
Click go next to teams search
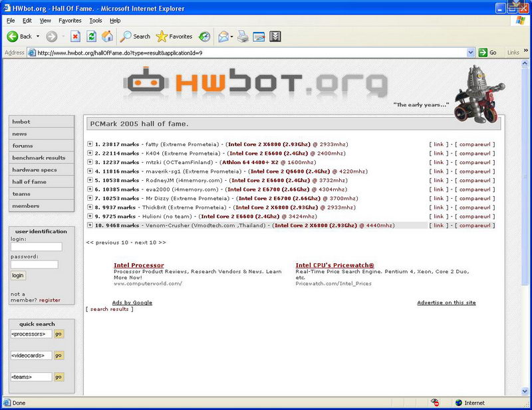[59, 377]
